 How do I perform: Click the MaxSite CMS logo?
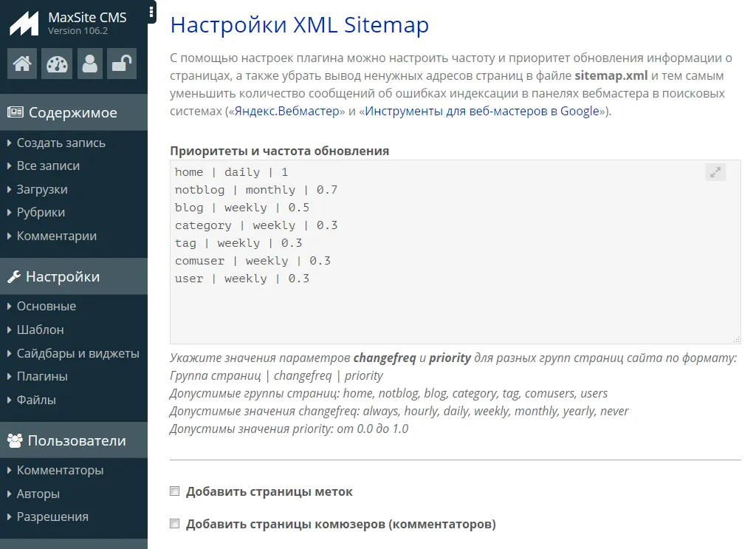(24, 24)
